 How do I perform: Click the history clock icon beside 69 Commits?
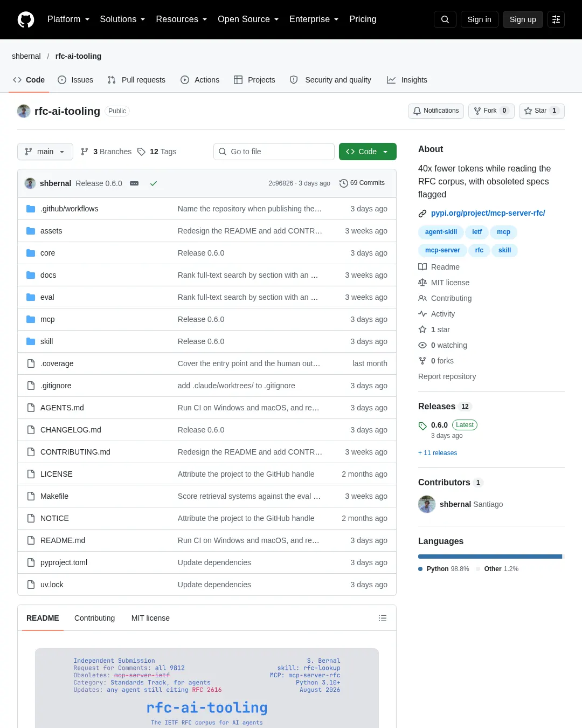coord(343,183)
